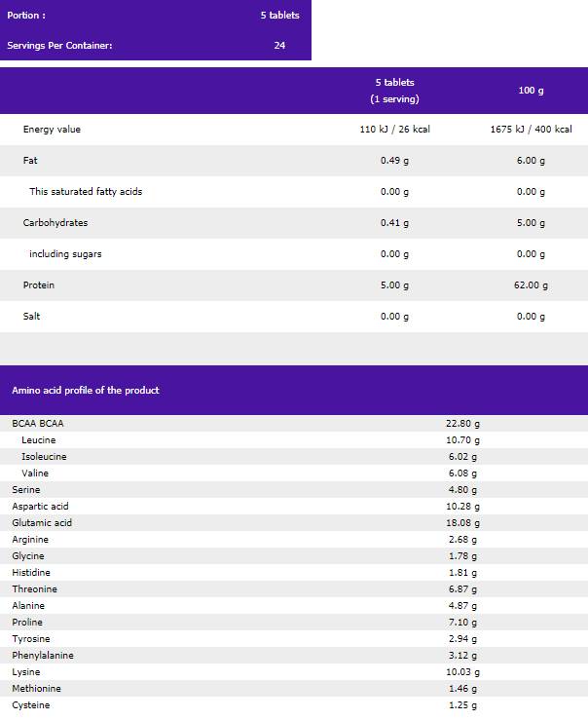
Task: Click the 'Salt' row label
Action: [x=33, y=317]
